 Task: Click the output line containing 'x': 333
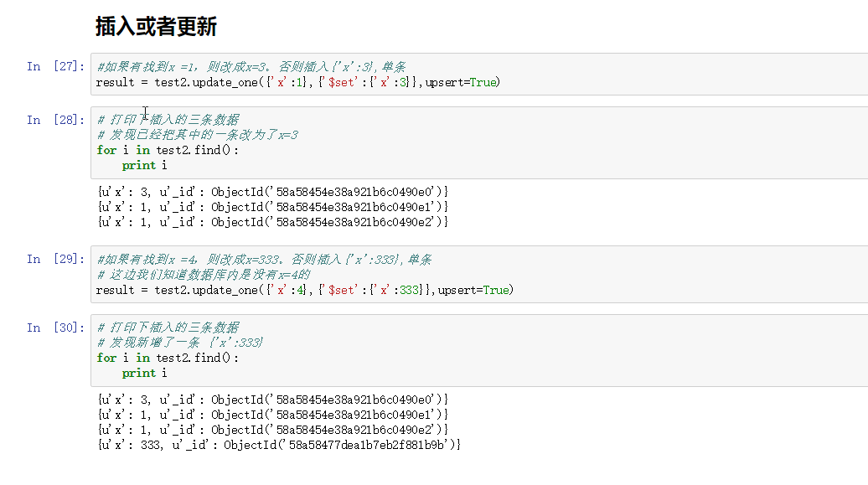coord(279,445)
